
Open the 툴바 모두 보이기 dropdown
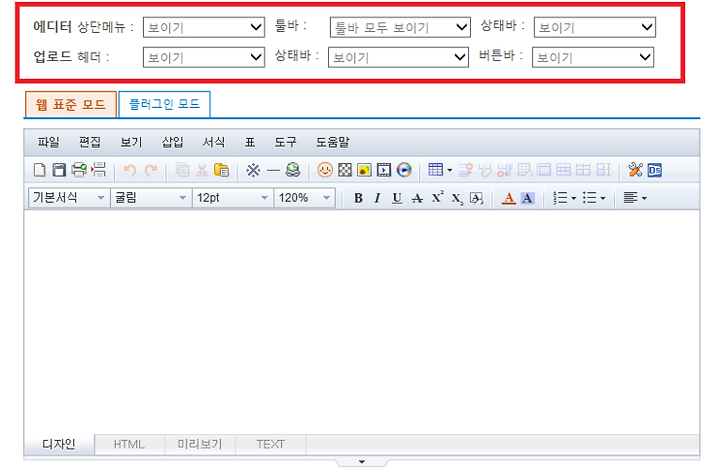(x=400, y=28)
